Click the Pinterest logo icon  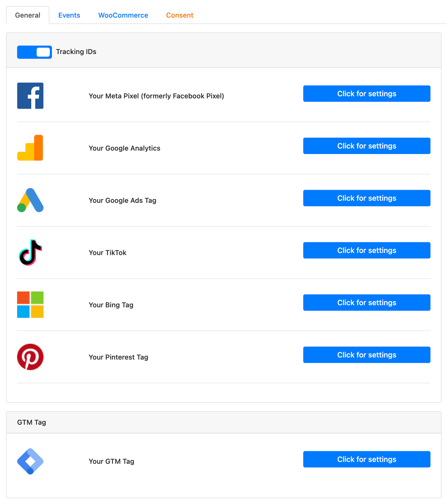[x=30, y=357]
